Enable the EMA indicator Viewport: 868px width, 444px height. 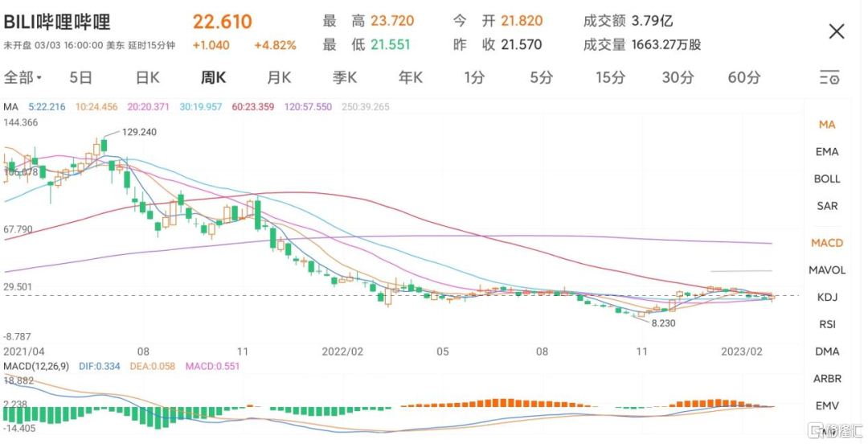pos(827,152)
